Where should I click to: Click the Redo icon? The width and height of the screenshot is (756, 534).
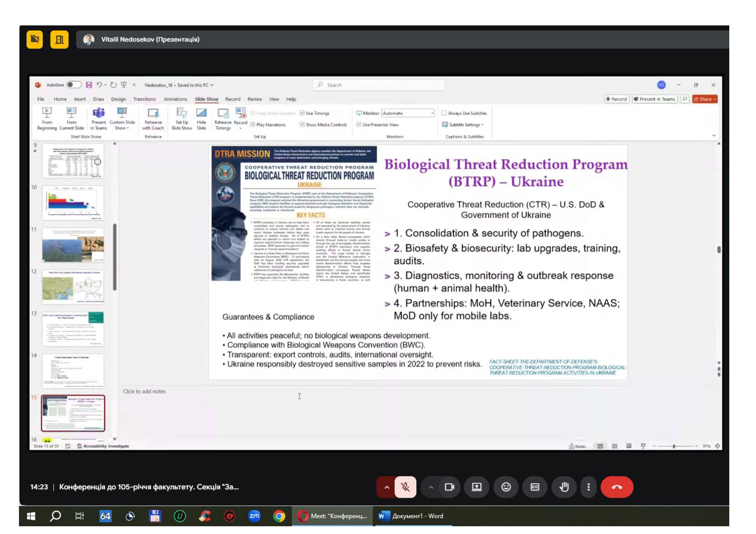point(113,85)
